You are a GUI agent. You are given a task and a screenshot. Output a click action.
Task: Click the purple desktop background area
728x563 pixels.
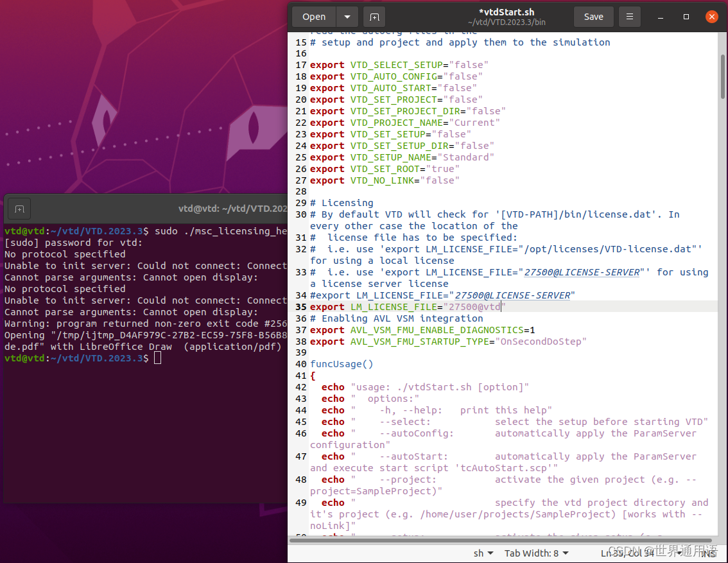[x=128, y=96]
